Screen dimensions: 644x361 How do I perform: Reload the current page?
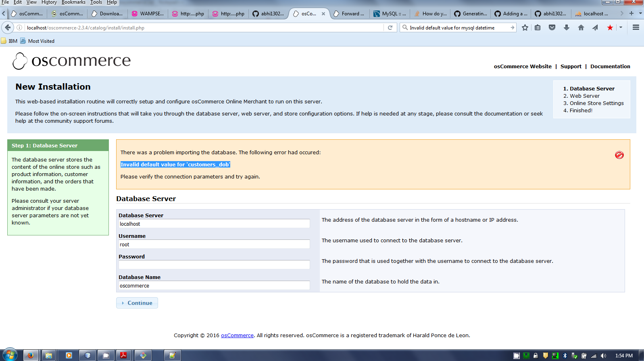[x=390, y=27]
